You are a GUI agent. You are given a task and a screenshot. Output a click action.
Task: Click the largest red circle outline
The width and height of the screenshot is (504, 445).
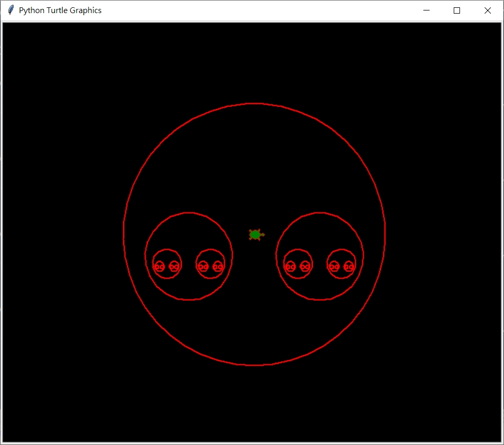(254, 104)
